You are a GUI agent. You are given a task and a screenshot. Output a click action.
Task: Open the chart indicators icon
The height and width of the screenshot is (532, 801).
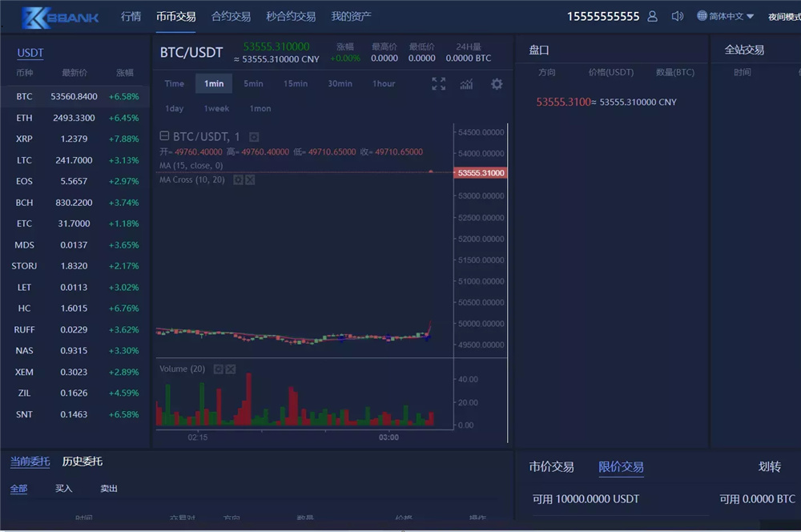(466, 83)
